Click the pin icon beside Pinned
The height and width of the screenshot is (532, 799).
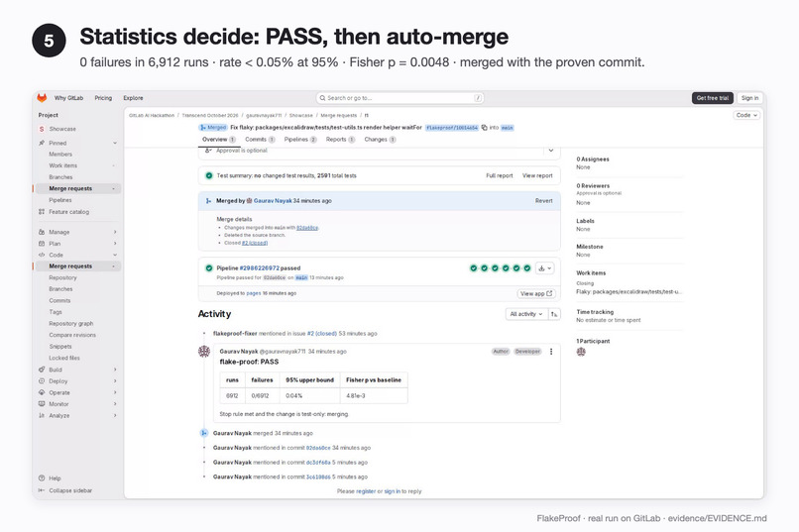pos(42,143)
